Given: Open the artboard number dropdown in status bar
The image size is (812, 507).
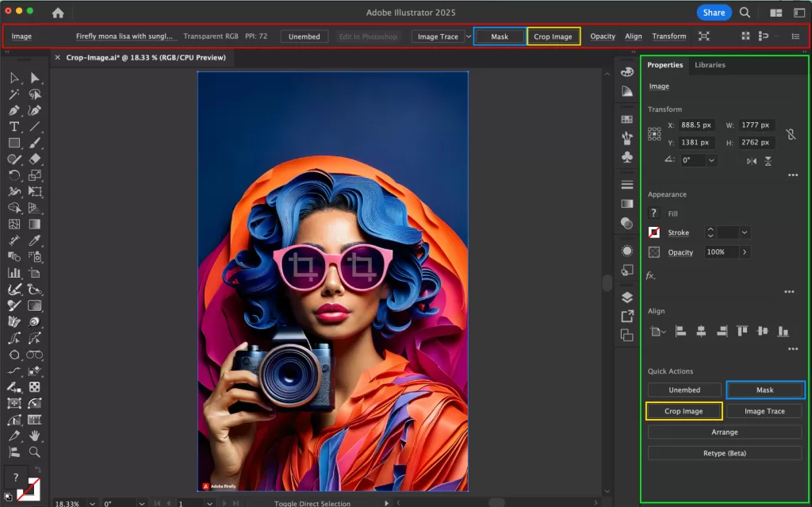Looking at the screenshot, I should coord(209,503).
